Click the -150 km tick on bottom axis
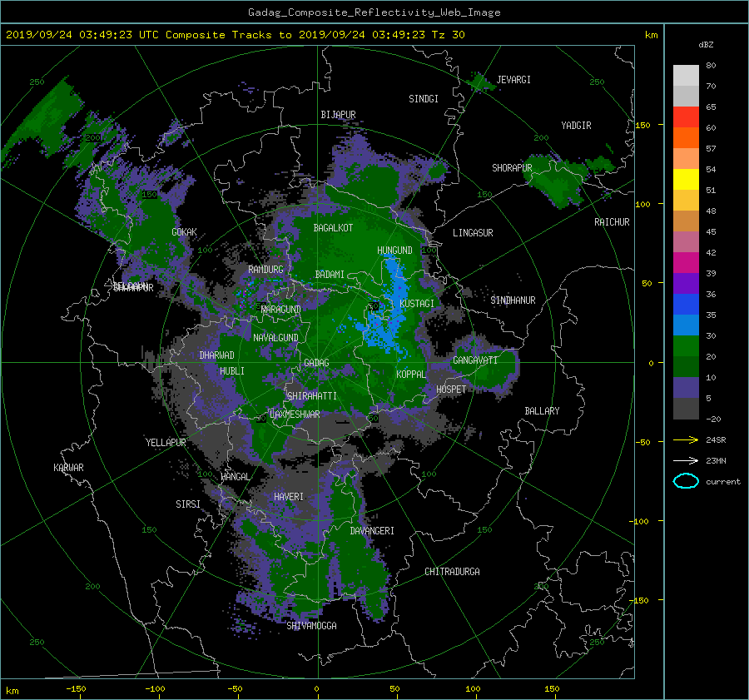Screen dimensions: 749x700 76,688
